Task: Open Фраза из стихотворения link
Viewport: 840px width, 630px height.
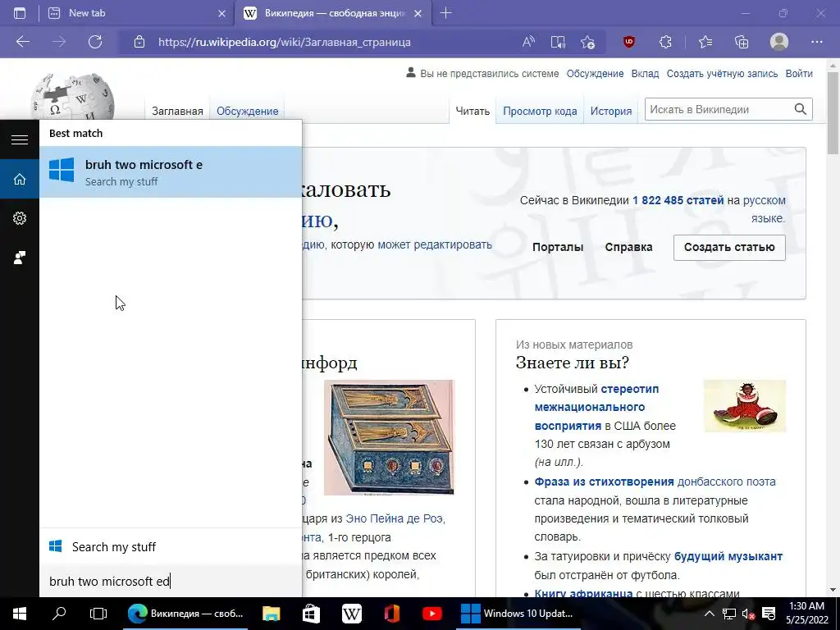Action: [604, 482]
